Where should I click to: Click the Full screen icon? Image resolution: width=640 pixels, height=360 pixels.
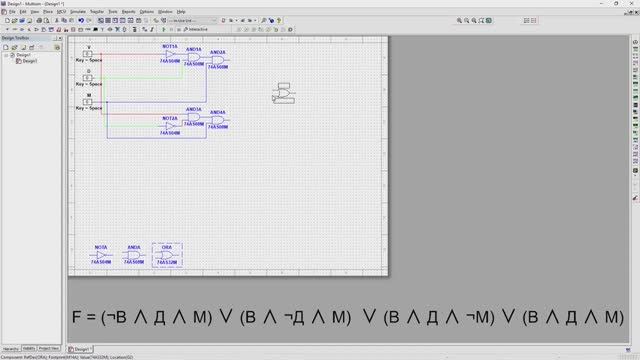tap(489, 20)
